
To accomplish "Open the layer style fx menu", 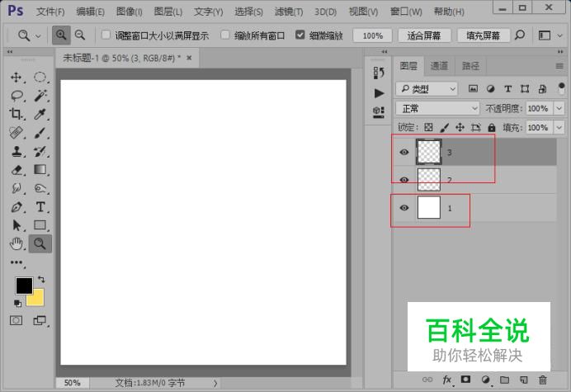I will tap(447, 380).
